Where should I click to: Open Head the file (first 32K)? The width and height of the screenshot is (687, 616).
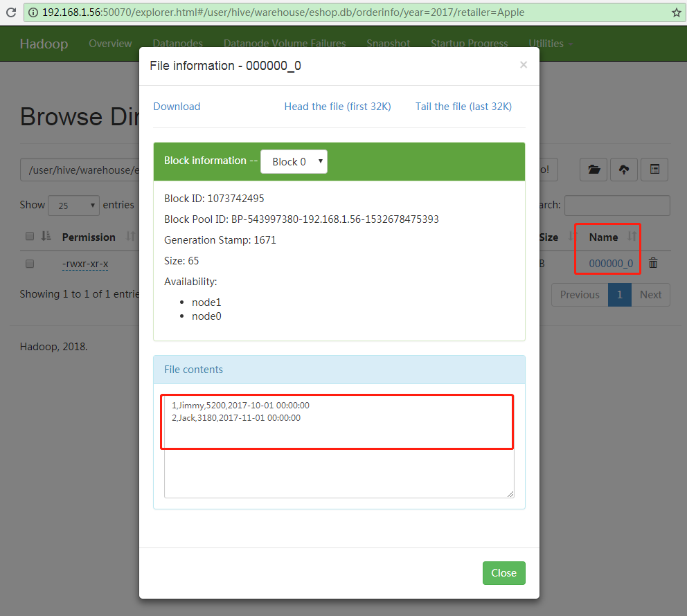(x=337, y=107)
